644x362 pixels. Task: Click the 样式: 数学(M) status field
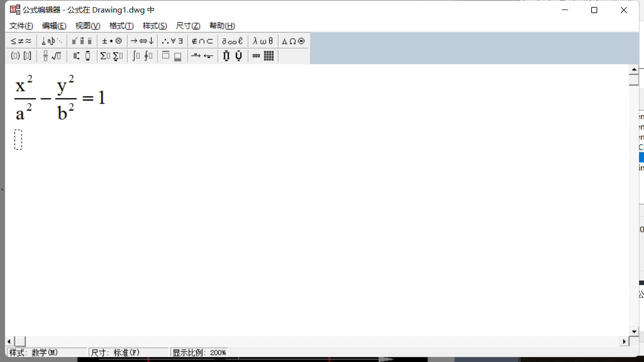47,352
